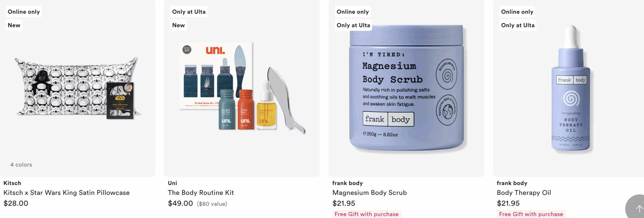This screenshot has height=218, width=644.
Task: Click Free Gift with purchase under Magnesium Scrub
Action: (367, 214)
